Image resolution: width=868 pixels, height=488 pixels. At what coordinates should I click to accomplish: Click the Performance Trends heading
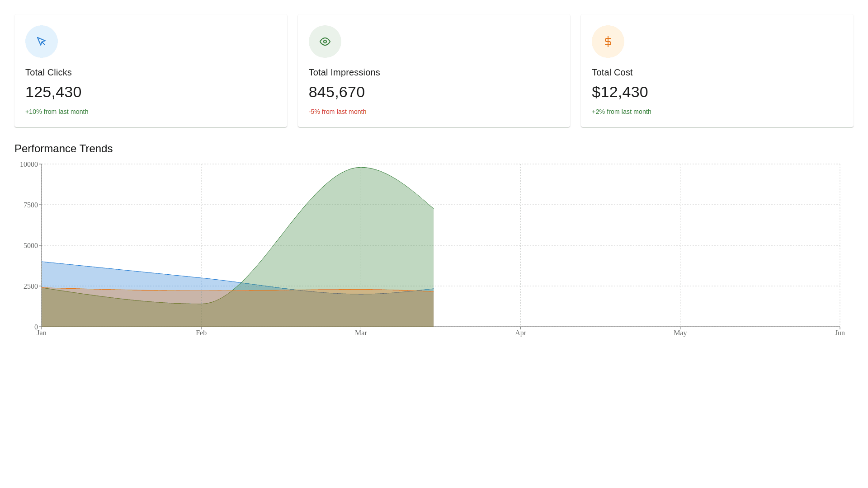click(63, 149)
